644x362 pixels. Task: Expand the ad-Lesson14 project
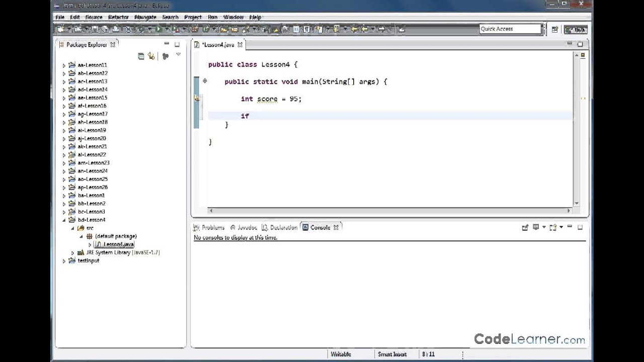tap(64, 89)
